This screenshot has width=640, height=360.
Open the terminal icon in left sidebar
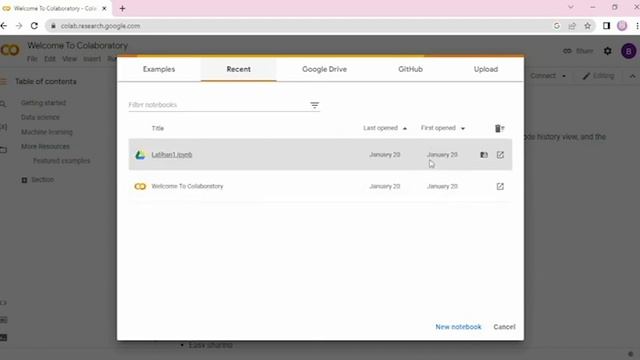3,338
